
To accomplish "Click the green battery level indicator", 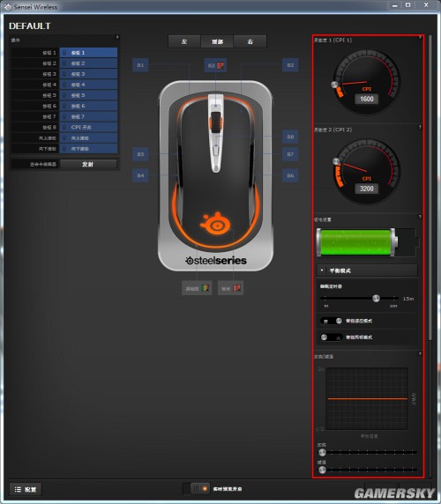I will (356, 242).
